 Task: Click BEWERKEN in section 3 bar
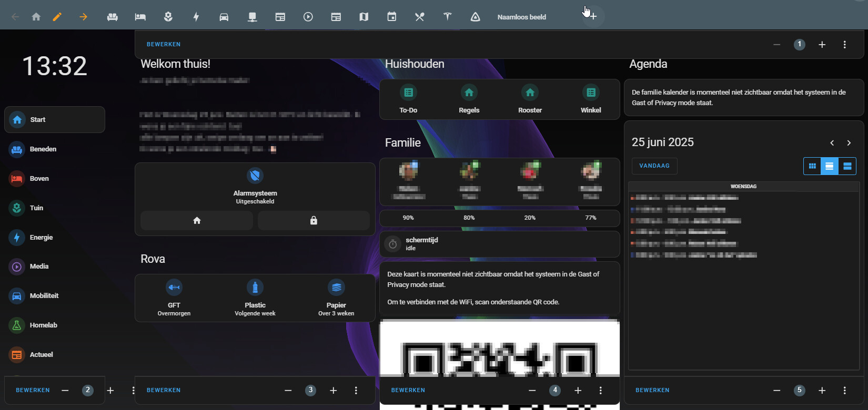(164, 391)
